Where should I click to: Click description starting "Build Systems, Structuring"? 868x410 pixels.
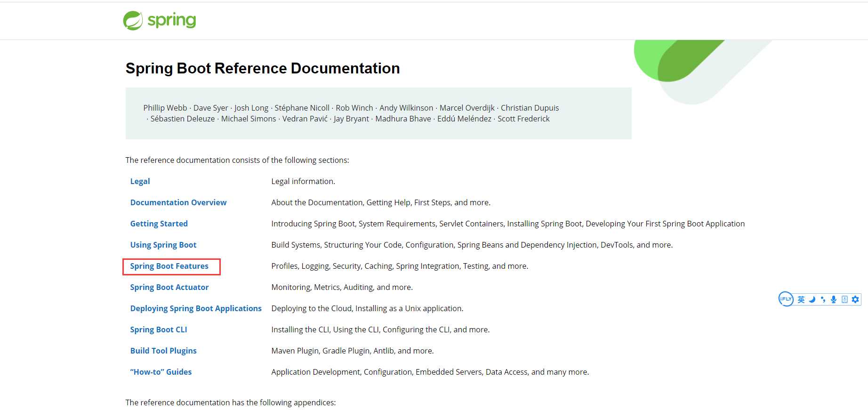pos(472,245)
